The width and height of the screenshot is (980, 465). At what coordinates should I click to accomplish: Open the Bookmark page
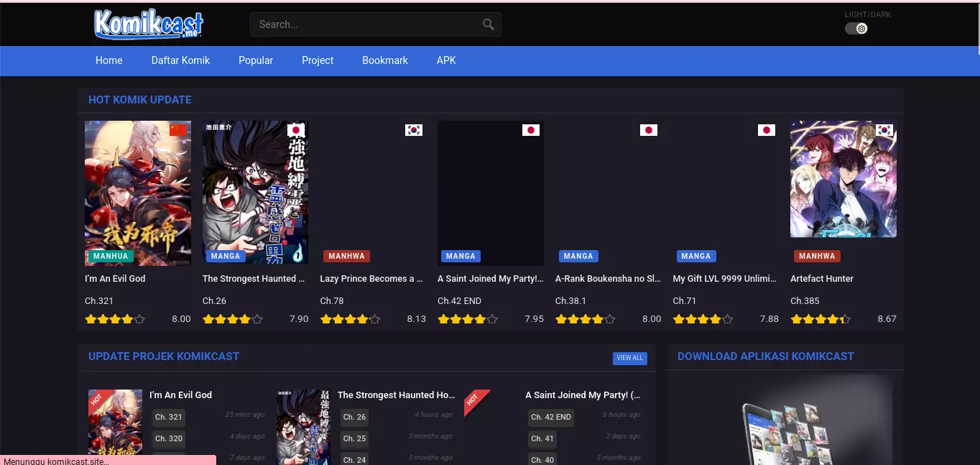pos(385,60)
